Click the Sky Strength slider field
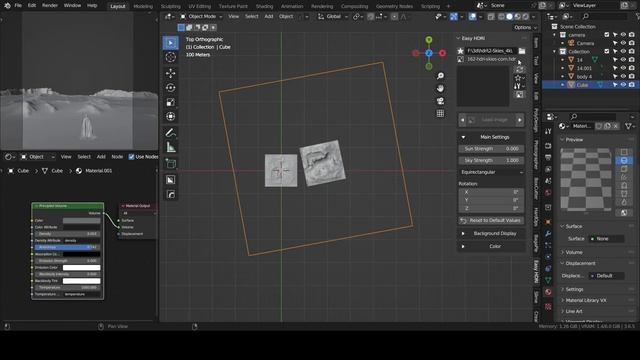The width and height of the screenshot is (640, 360). pyautogui.click(x=491, y=160)
